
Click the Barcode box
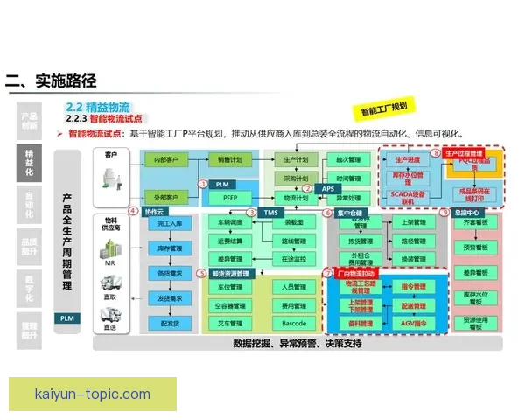coord(294,324)
